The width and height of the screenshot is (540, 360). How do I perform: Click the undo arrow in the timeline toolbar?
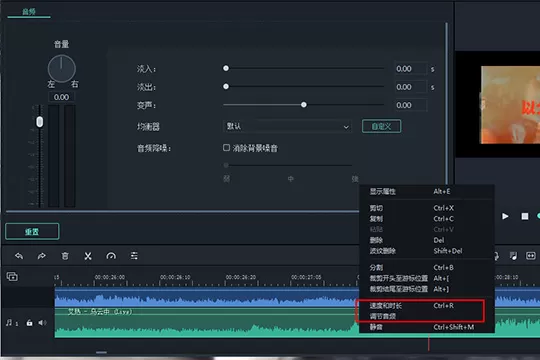19,256
